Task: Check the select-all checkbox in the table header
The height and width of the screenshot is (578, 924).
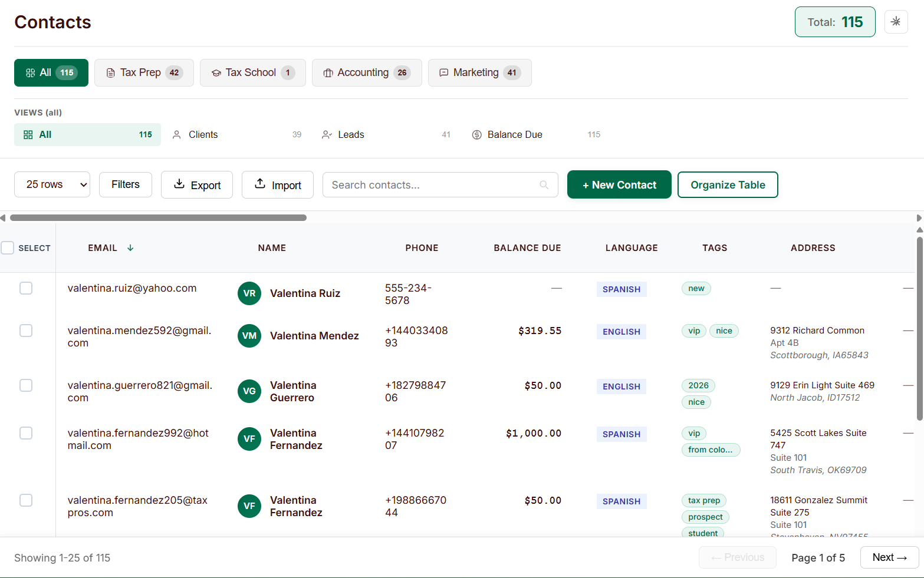Action: click(x=8, y=247)
